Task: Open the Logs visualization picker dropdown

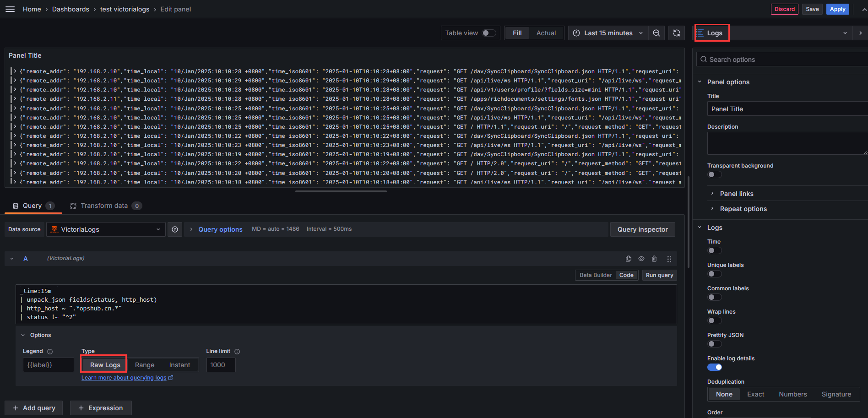Action: coord(773,33)
